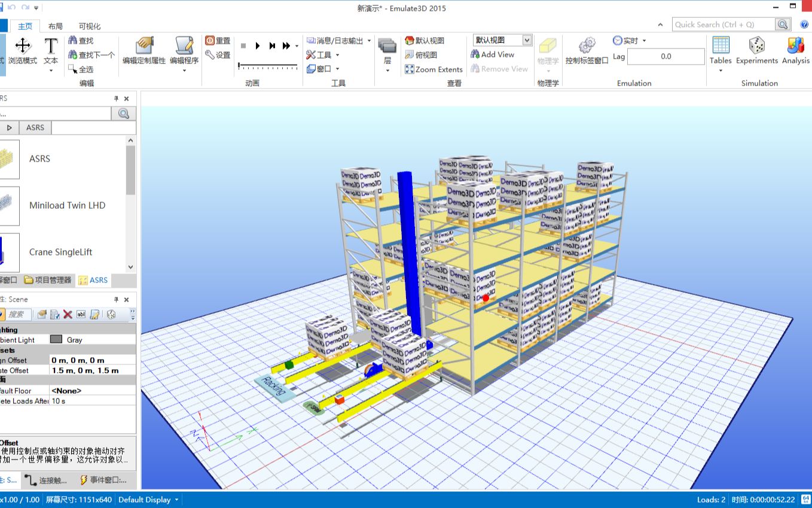Click the <None> default floor value
The width and height of the screenshot is (812, 508).
tap(93, 391)
